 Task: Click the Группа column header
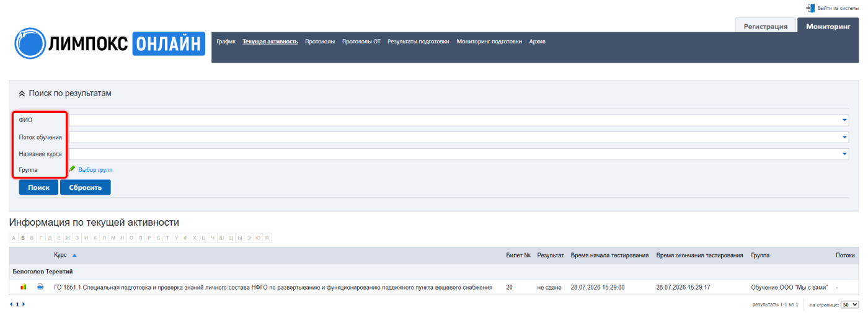click(x=760, y=256)
